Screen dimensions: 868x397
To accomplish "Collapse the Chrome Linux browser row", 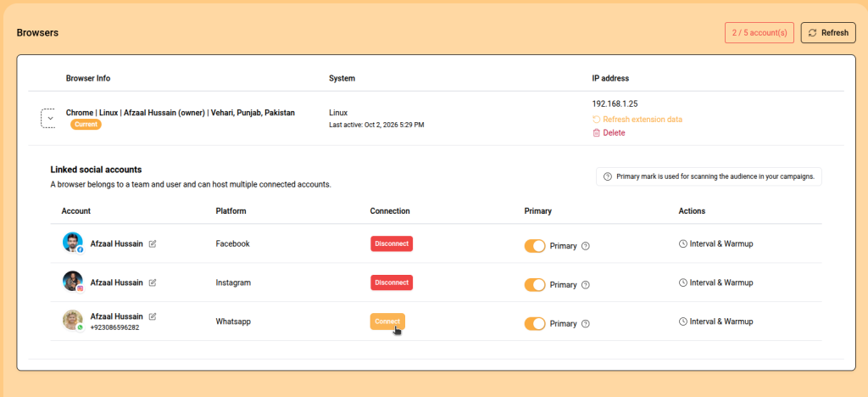I will point(50,119).
